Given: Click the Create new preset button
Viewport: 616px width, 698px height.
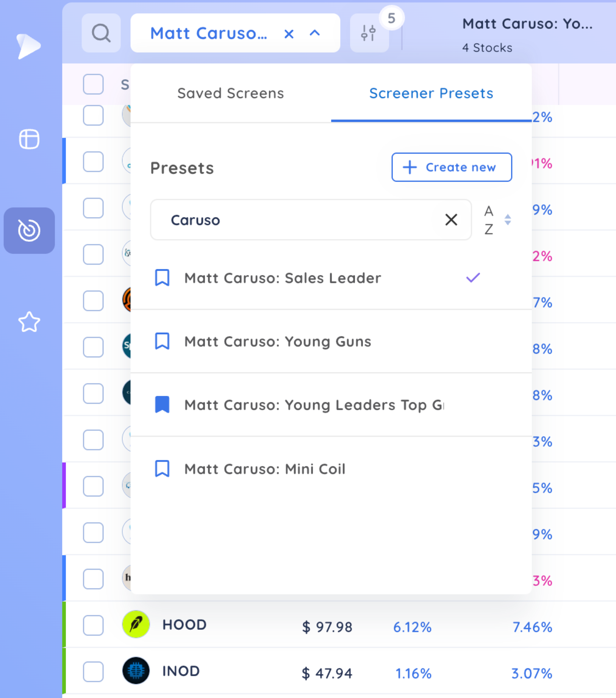Looking at the screenshot, I should (452, 167).
